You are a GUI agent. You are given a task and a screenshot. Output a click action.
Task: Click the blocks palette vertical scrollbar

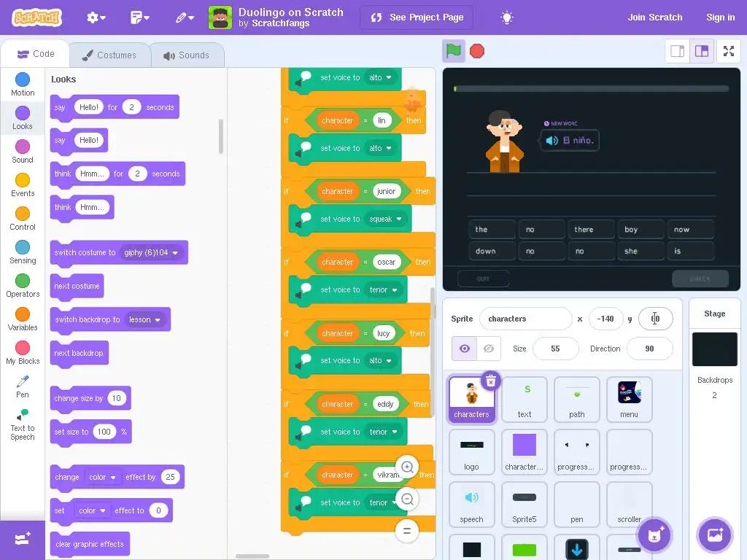(x=220, y=136)
